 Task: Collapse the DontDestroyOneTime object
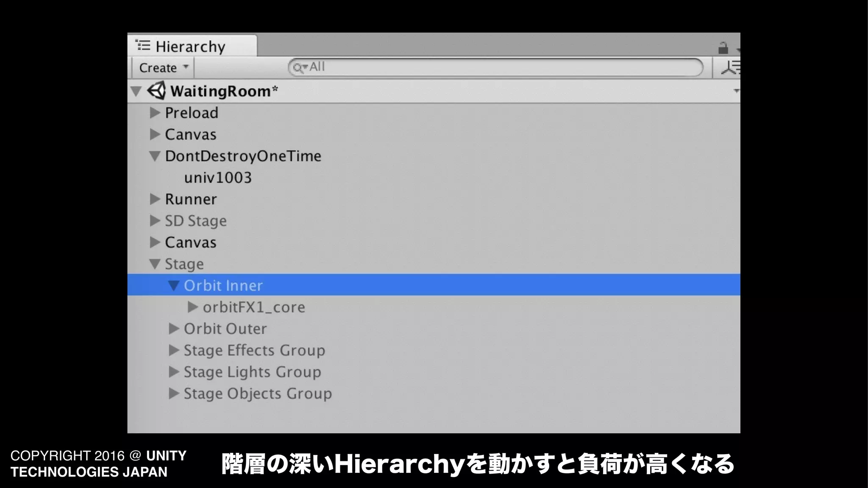pyautogui.click(x=155, y=156)
